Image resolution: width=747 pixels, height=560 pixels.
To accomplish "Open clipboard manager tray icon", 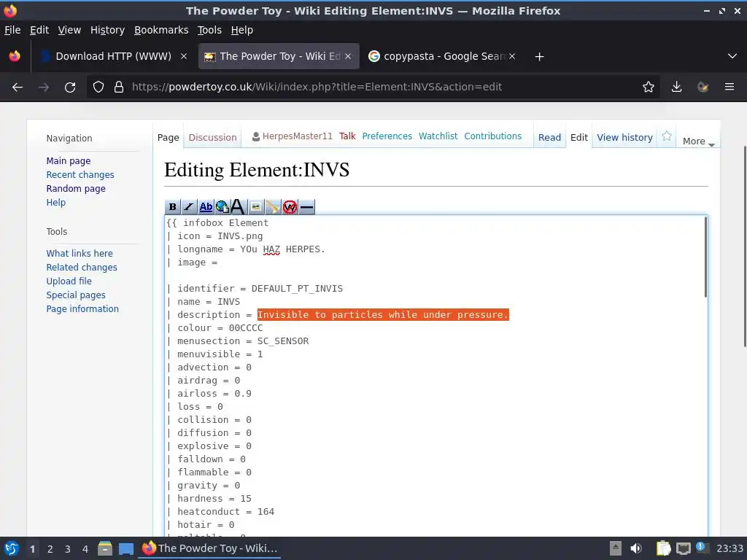I will click(663, 548).
